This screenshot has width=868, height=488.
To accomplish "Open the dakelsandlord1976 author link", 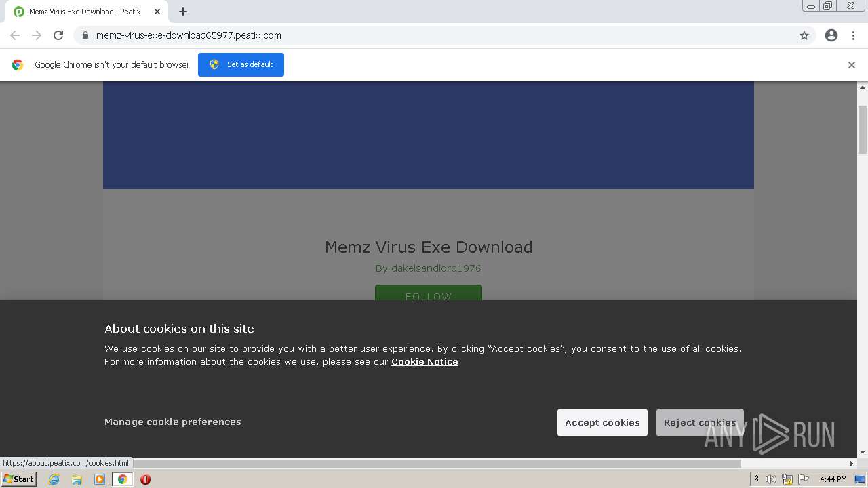I will click(436, 268).
